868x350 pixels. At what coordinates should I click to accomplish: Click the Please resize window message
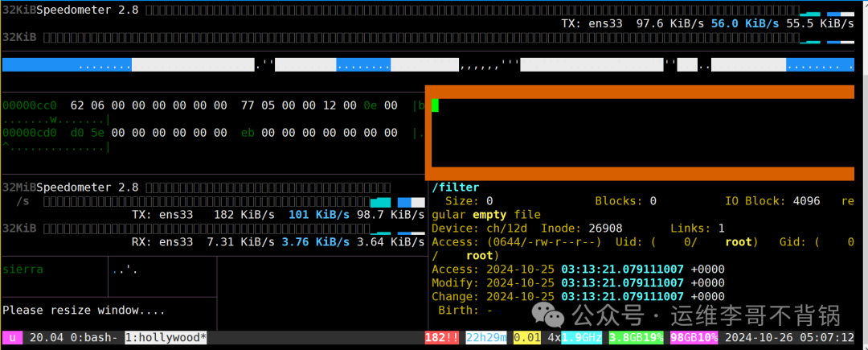coord(84,310)
